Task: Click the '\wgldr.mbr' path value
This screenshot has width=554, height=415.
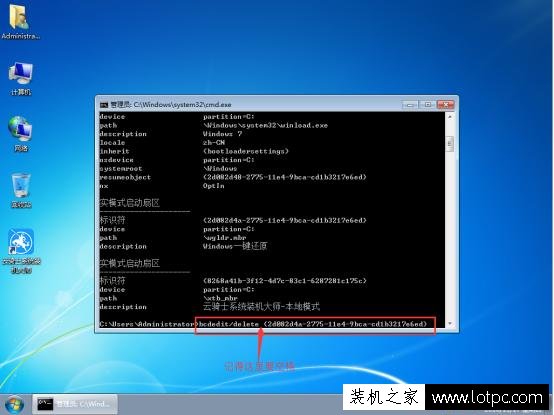Action: 224,238
